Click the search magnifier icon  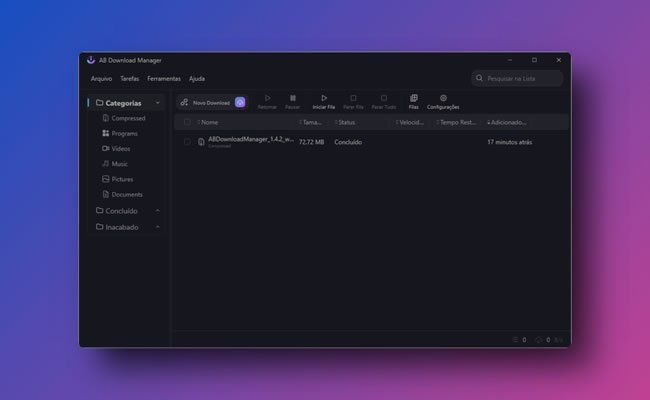(x=480, y=78)
